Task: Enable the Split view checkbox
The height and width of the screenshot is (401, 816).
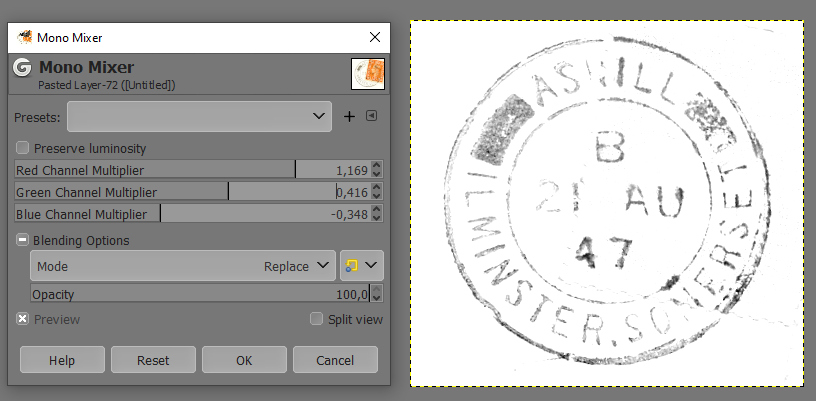Action: pyautogui.click(x=316, y=319)
